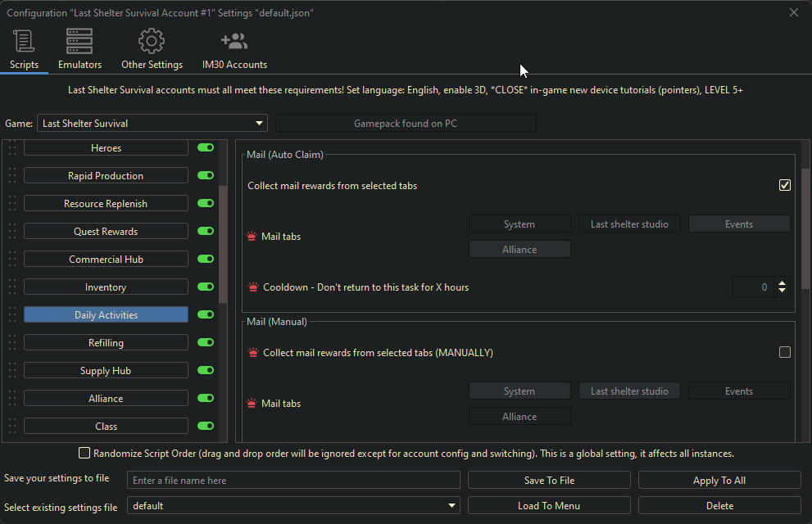Click drag handle beside Inventory script
812x524 pixels.
click(11, 287)
